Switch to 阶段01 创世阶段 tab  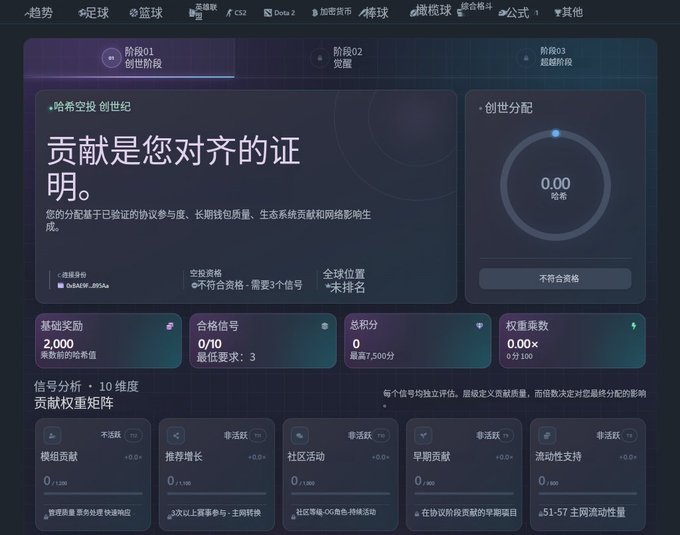130,58
